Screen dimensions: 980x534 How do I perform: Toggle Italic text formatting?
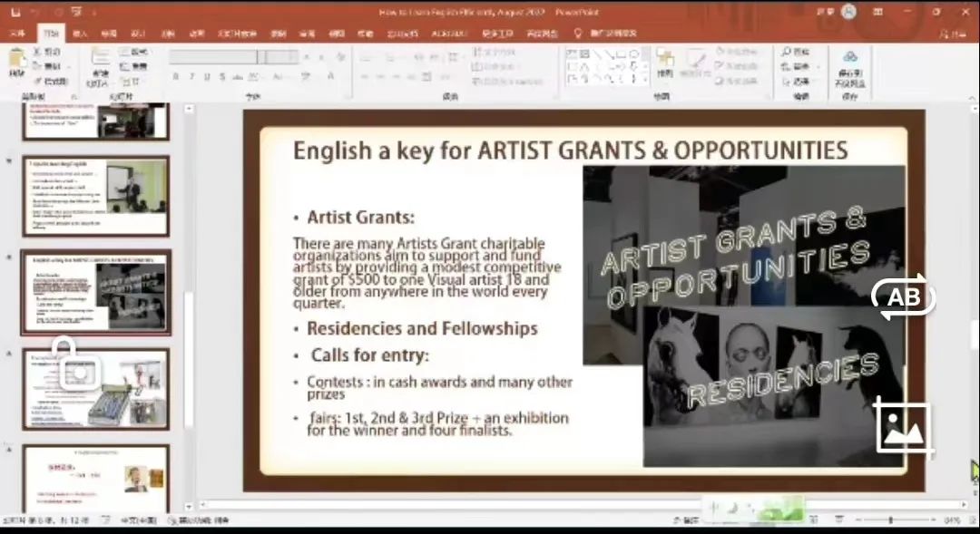point(191,77)
